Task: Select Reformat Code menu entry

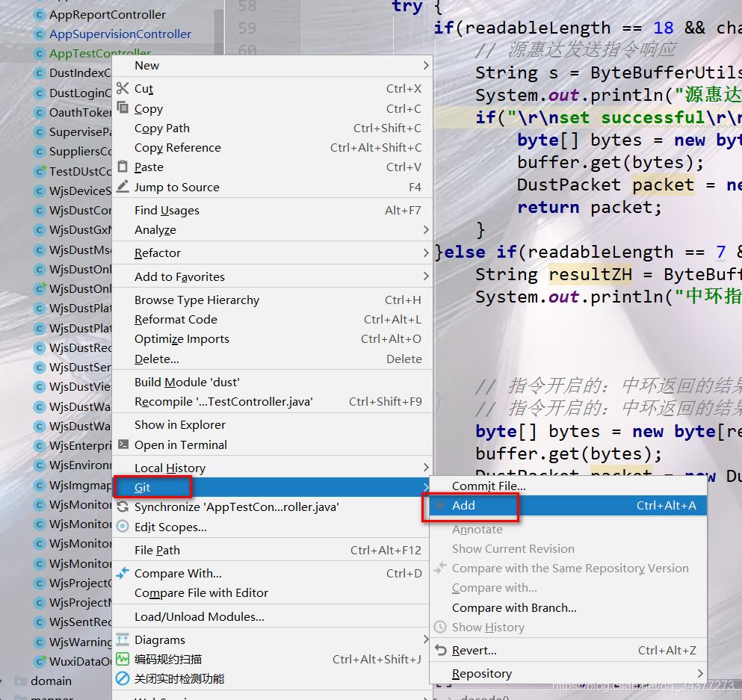Action: pyautogui.click(x=176, y=320)
